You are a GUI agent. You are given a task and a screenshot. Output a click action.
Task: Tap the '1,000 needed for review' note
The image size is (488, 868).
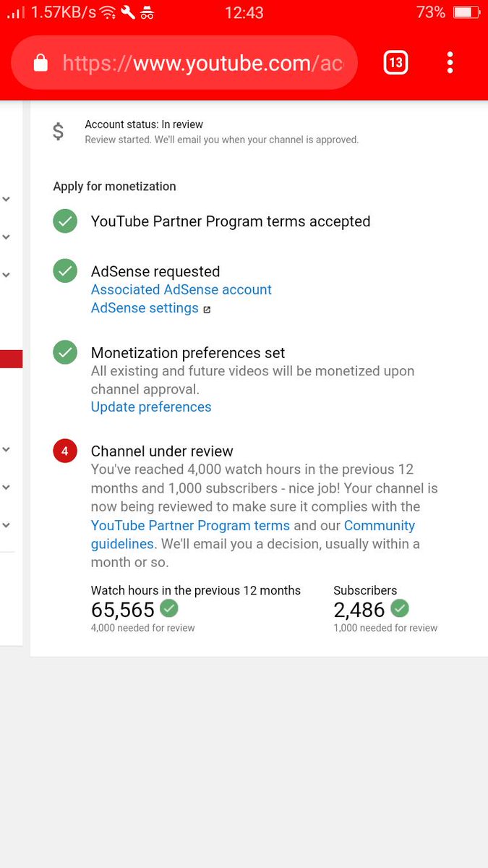(x=385, y=628)
